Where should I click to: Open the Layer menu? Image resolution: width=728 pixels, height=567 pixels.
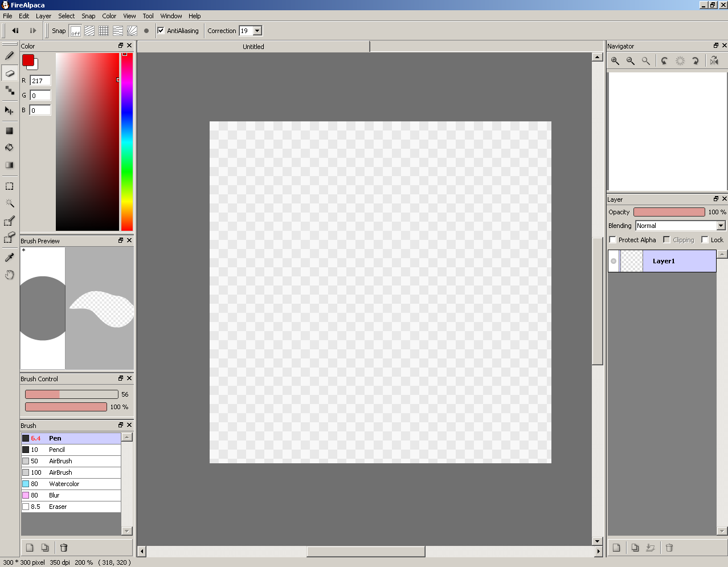pyautogui.click(x=43, y=16)
